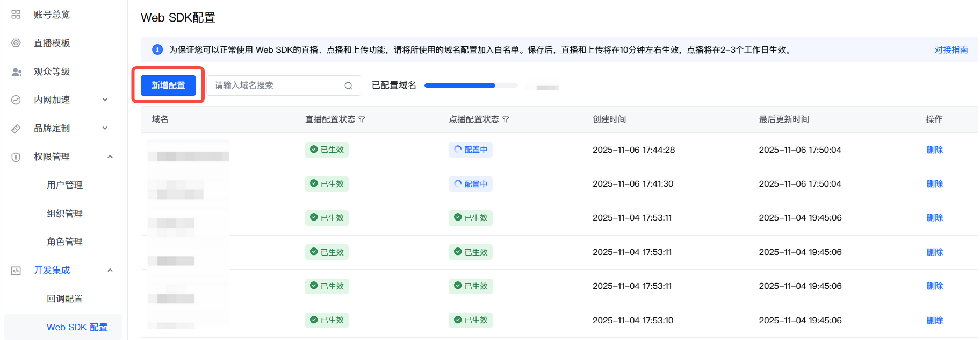Screen dimensions: 980x340
Task: Expand the 内网加速 menu chevron
Action: (x=105, y=100)
